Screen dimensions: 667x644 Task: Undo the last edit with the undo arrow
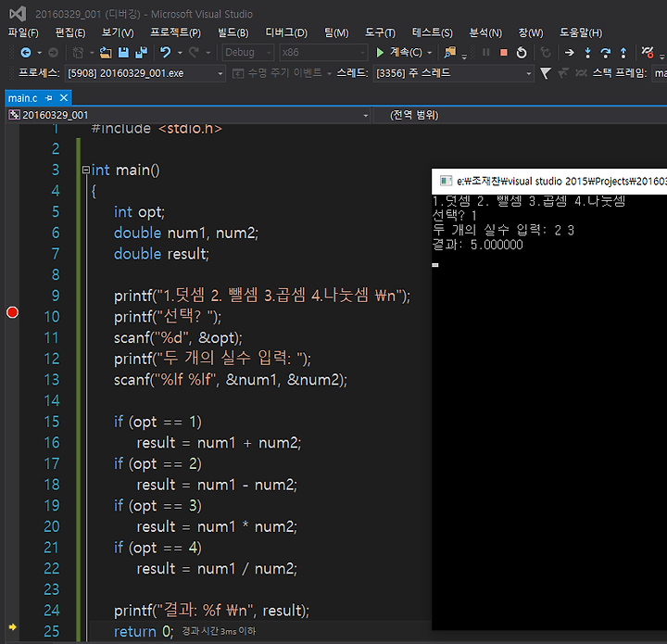tap(165, 52)
